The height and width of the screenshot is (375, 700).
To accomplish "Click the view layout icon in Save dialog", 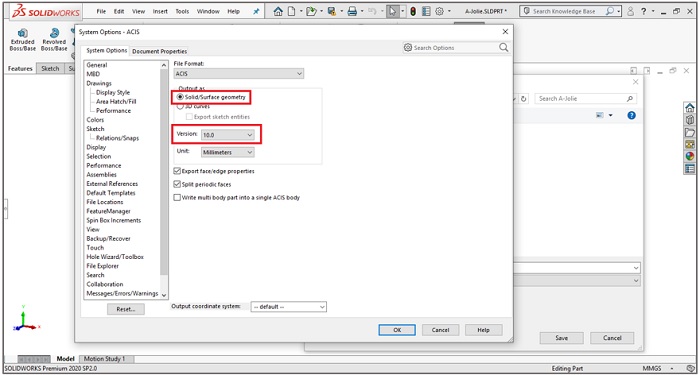I will click(600, 115).
